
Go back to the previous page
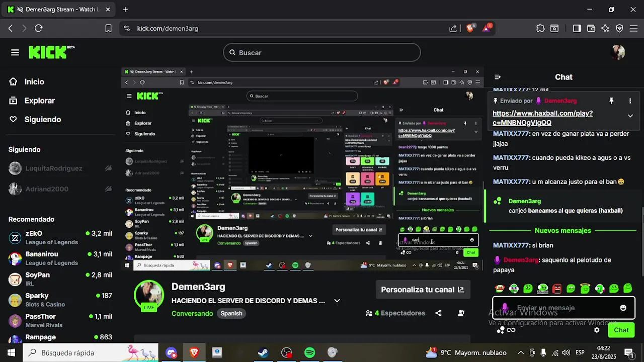pos(11,28)
